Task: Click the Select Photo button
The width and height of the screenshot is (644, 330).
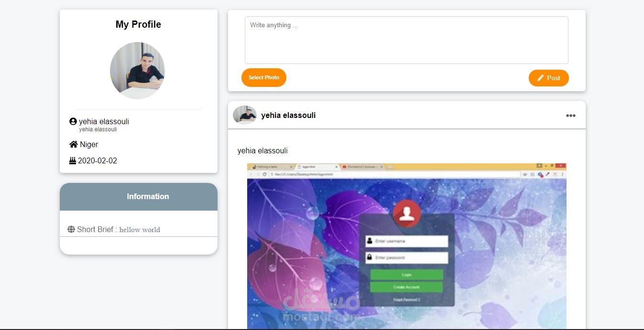Action: [x=264, y=77]
